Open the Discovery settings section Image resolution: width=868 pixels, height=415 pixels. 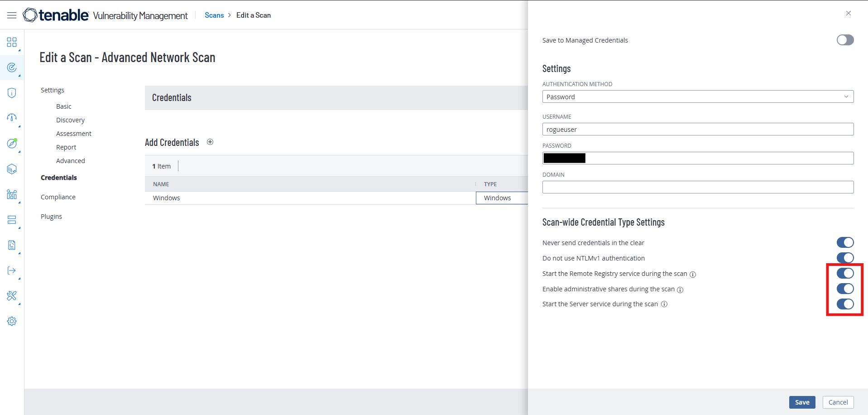[x=70, y=120]
